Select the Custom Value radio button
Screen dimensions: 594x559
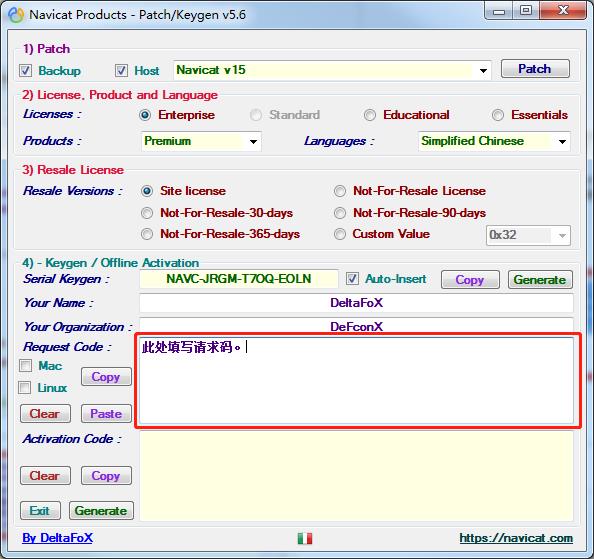pos(340,234)
